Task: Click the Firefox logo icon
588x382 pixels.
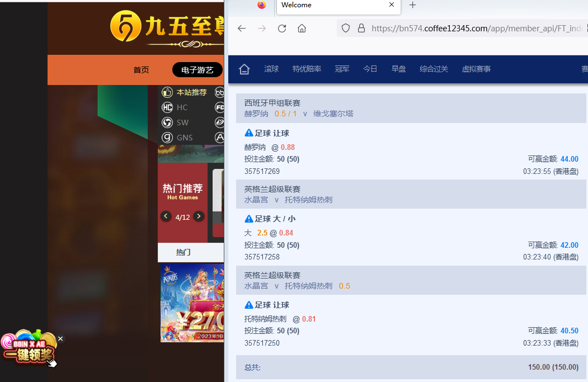Action: coord(262,4)
